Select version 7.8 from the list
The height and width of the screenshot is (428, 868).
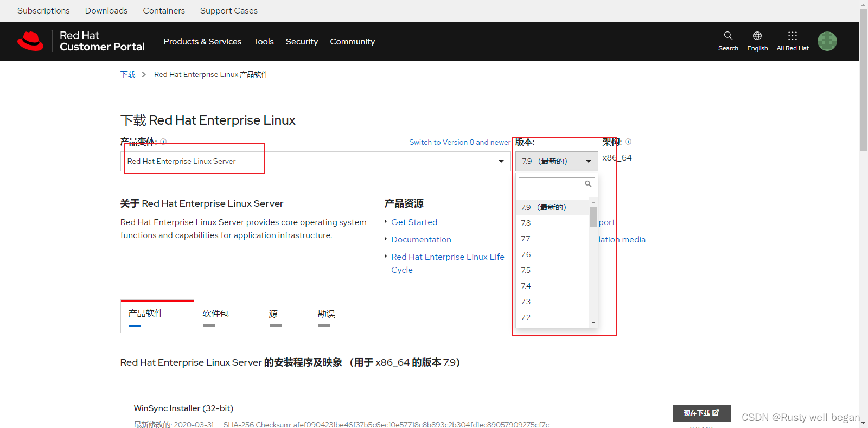552,223
